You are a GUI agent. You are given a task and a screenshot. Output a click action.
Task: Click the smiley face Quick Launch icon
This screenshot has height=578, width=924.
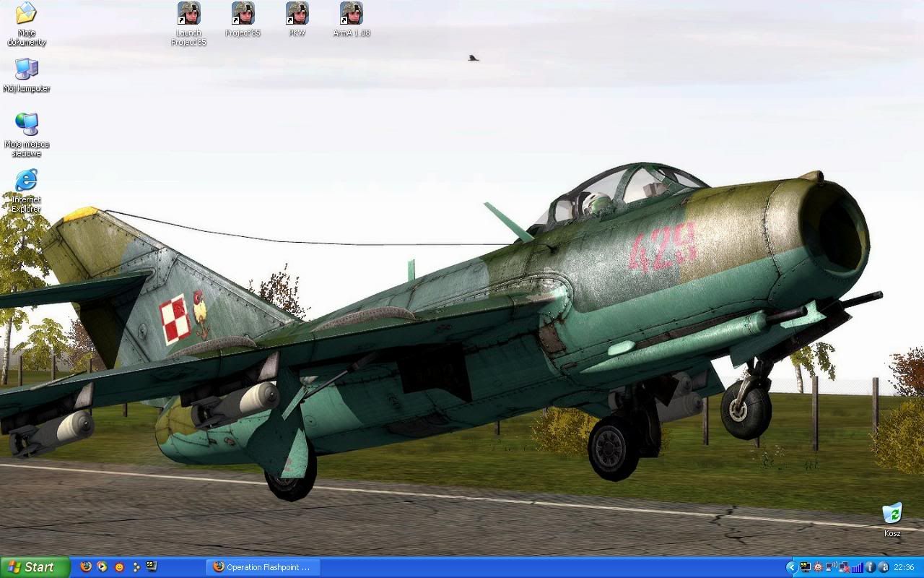tap(119, 567)
